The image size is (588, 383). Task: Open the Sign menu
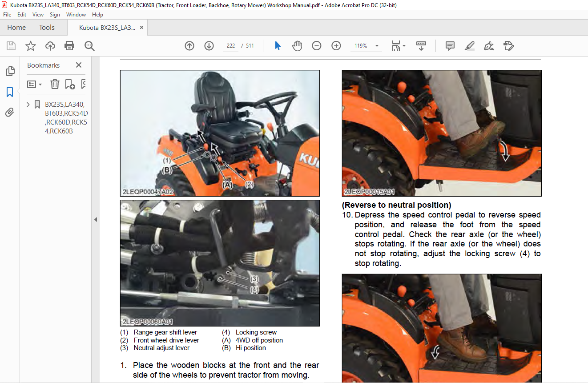[55, 15]
